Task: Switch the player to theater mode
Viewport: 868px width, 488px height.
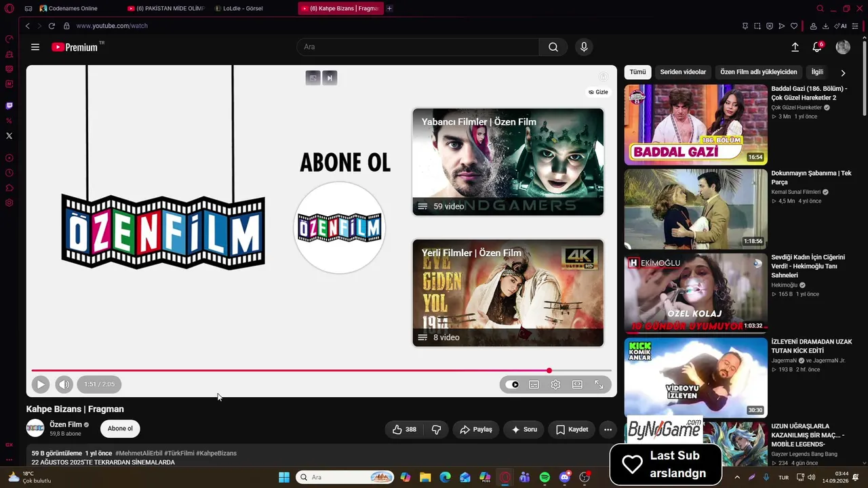Action: (577, 384)
